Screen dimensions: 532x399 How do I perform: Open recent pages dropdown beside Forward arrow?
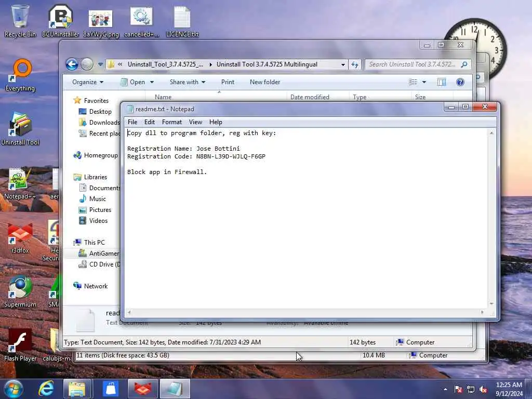pos(100,64)
